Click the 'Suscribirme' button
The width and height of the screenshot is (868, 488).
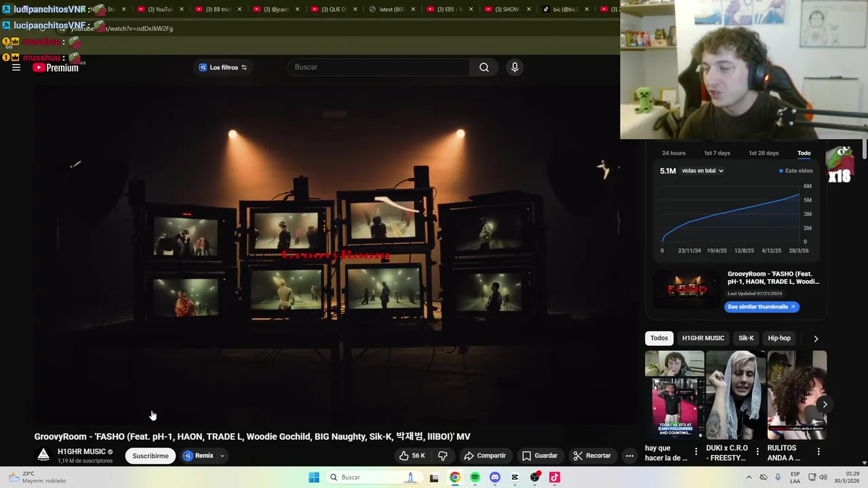(151, 455)
